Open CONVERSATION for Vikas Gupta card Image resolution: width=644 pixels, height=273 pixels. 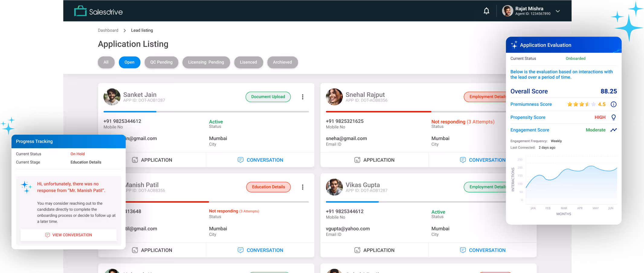coord(487,250)
